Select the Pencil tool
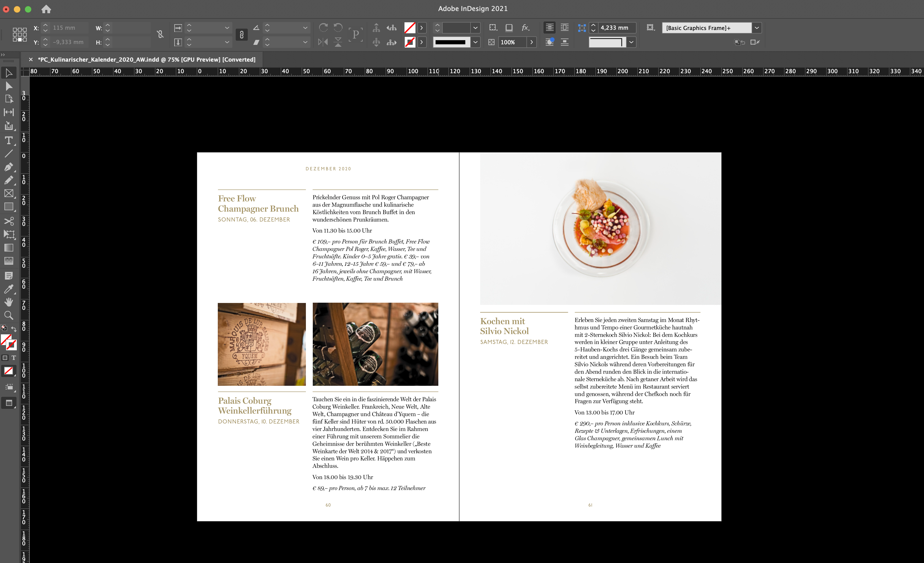Viewport: 924px width, 563px height. click(x=9, y=180)
